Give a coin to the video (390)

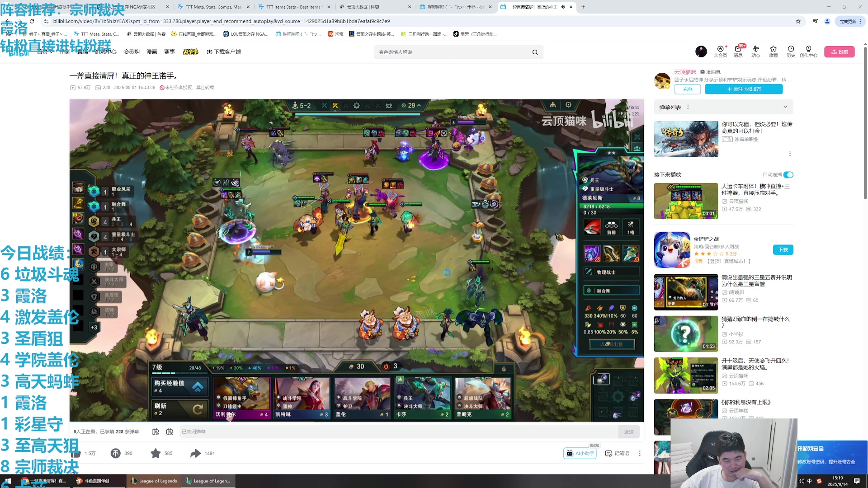[x=116, y=453]
